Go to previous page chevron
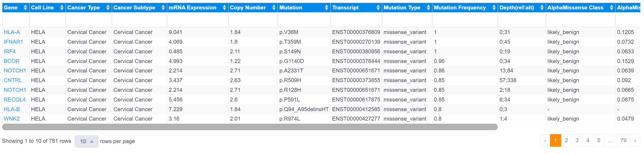Screen dimensions: 644x154 click(545, 141)
